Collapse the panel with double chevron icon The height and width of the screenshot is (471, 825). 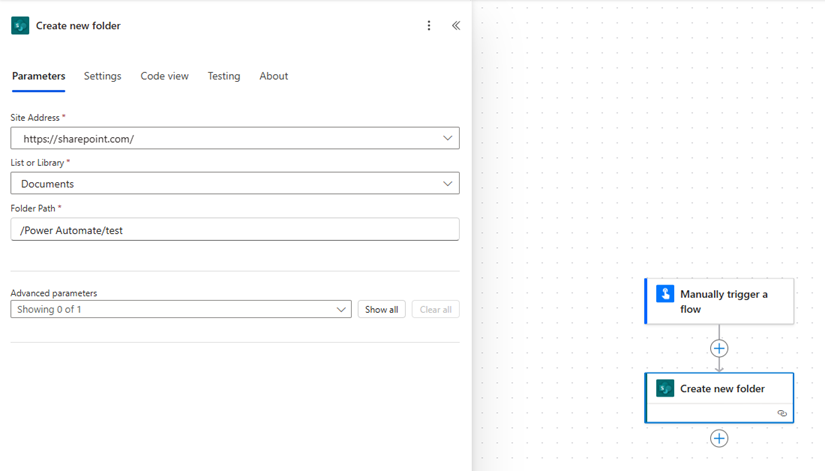456,26
